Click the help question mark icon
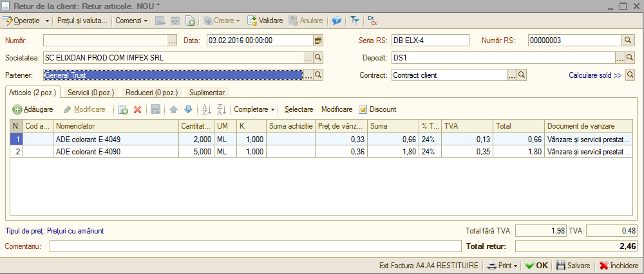 [337, 21]
